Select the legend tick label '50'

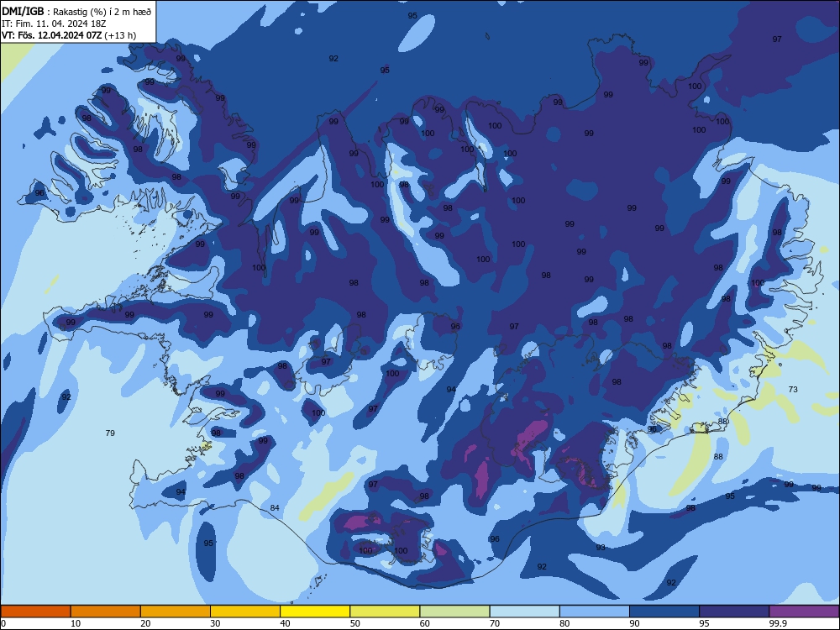click(355, 623)
